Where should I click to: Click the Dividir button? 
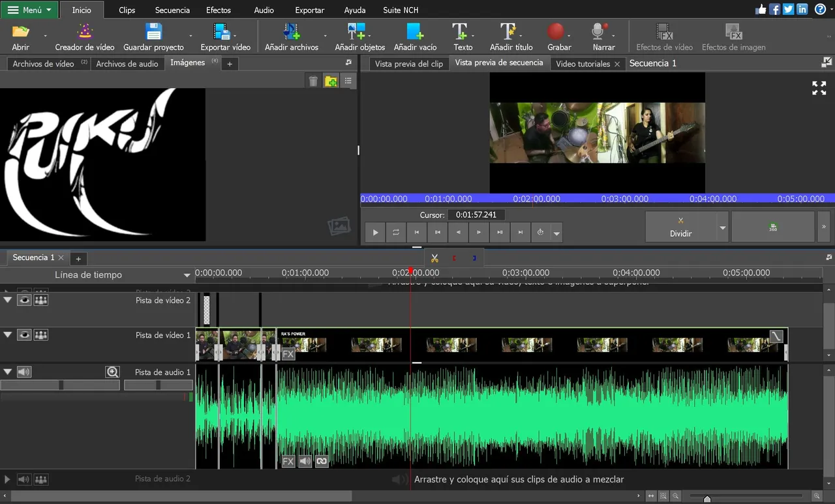(680, 227)
